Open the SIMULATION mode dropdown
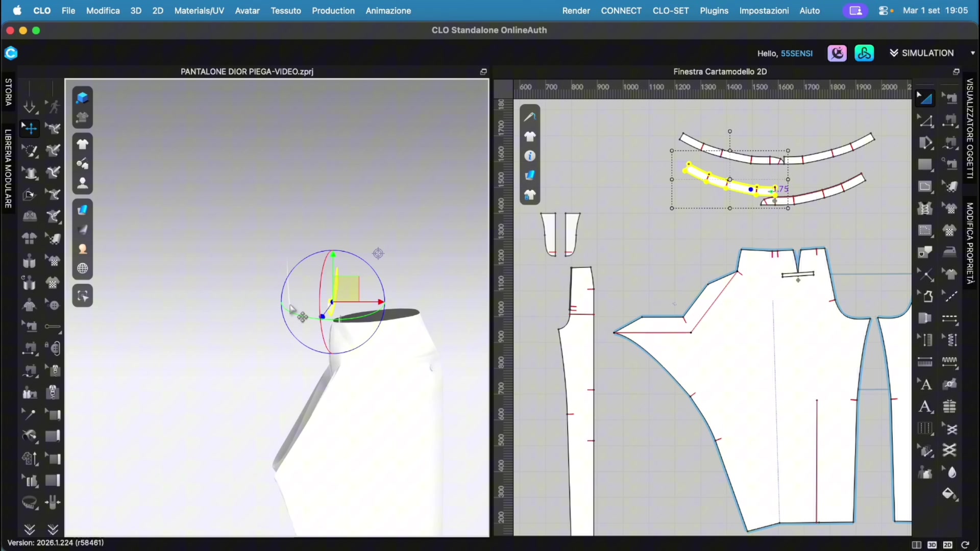 pos(922,53)
